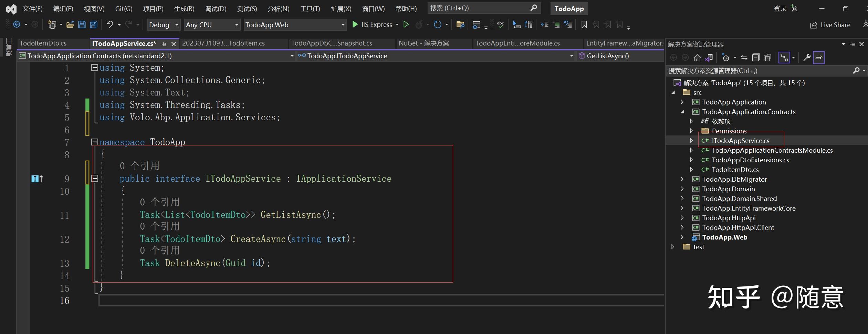Open the 调试(D) menu
Screen dimensions: 868x334
(x=216, y=9)
